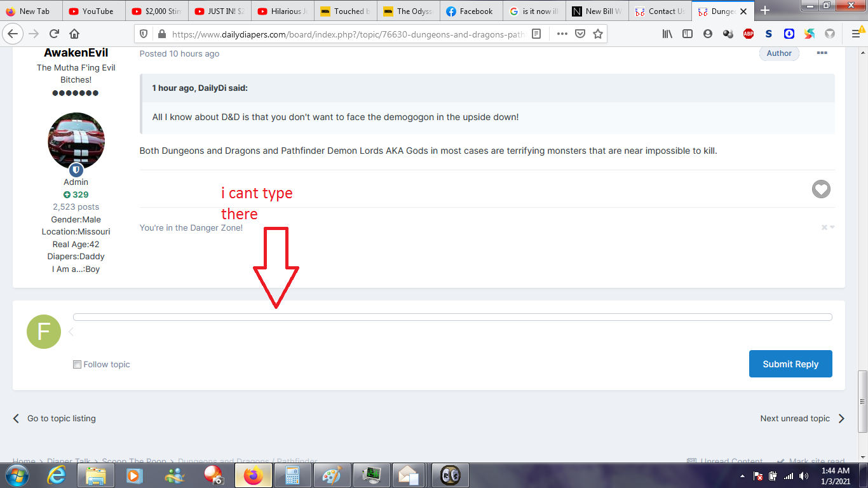Open Paint from the taskbar
Image resolution: width=868 pixels, height=488 pixels.
[x=332, y=475]
